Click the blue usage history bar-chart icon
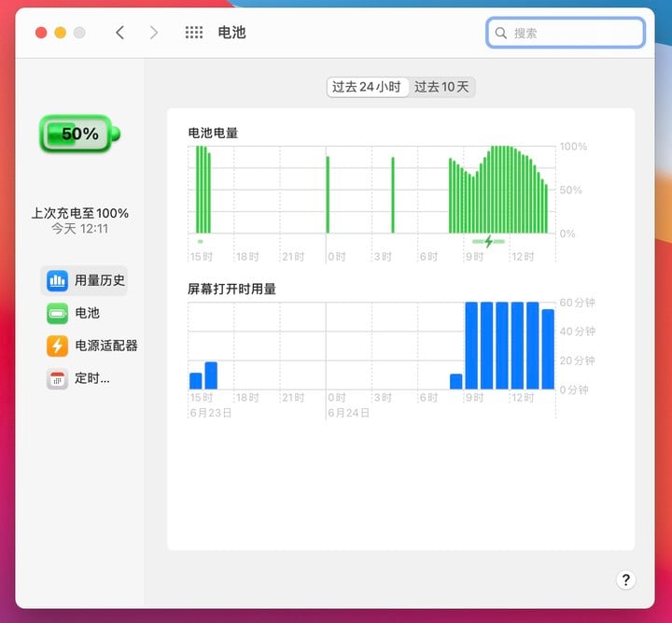Screen dimensions: 672x623 click(x=57, y=279)
